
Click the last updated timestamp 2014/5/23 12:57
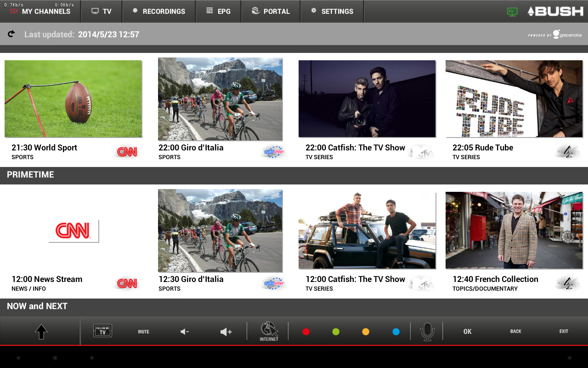(108, 34)
